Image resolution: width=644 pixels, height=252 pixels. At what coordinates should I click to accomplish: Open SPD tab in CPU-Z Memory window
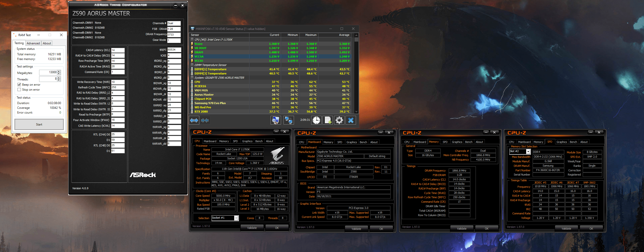[445, 142]
